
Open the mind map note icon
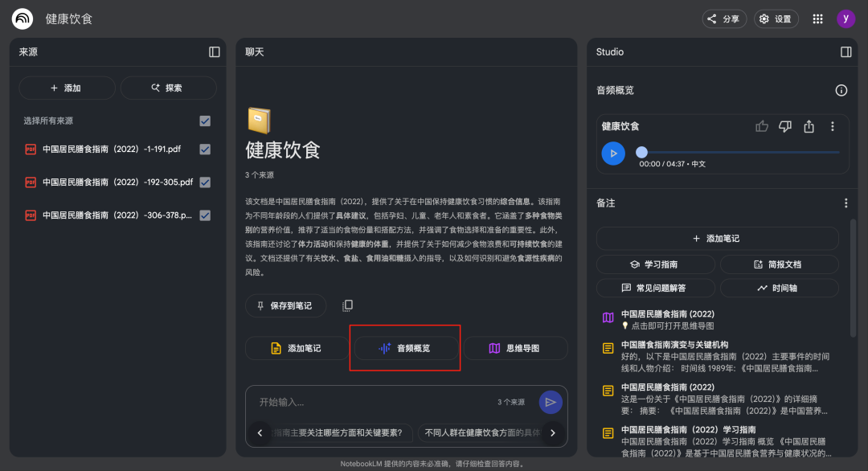tap(608, 317)
